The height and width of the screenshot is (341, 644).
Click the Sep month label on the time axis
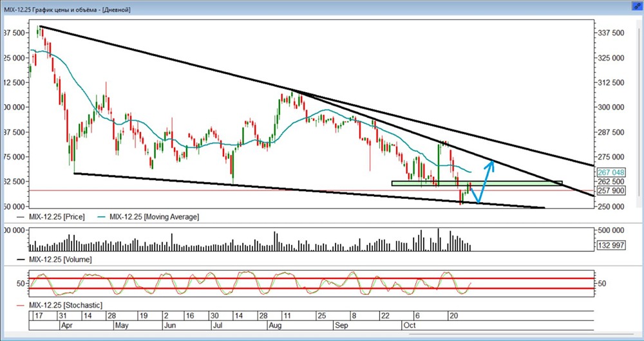tap(341, 326)
